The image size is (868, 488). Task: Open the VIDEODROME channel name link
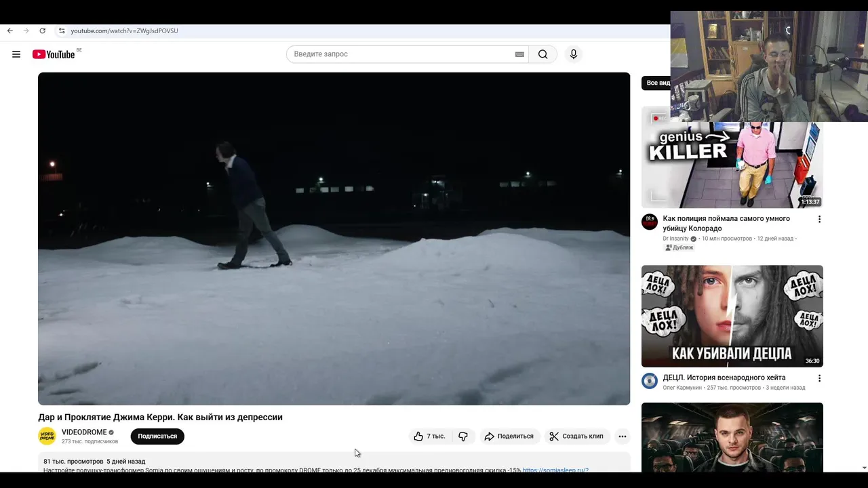pyautogui.click(x=84, y=432)
